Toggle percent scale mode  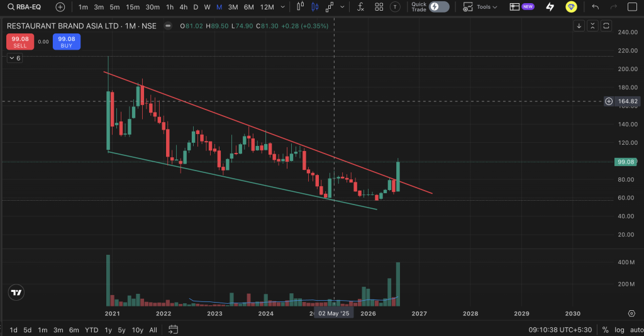point(605,330)
